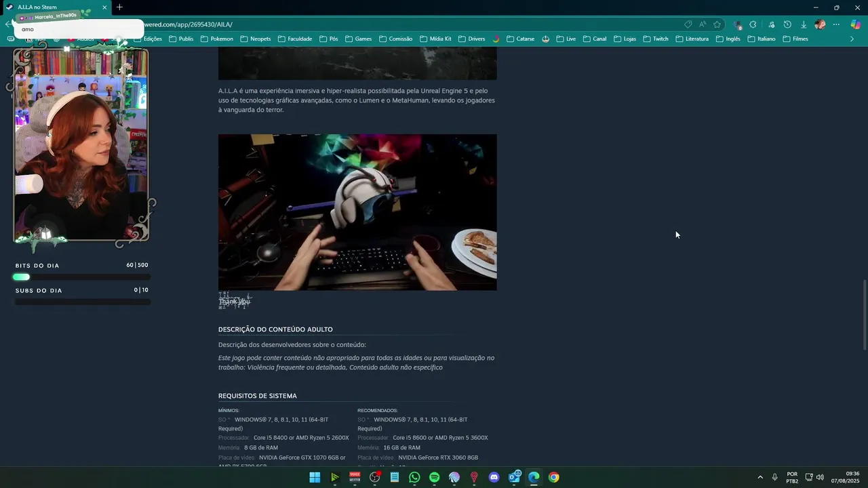868x488 pixels.
Task: Open OBS Studio from the taskbar
Action: click(x=374, y=477)
